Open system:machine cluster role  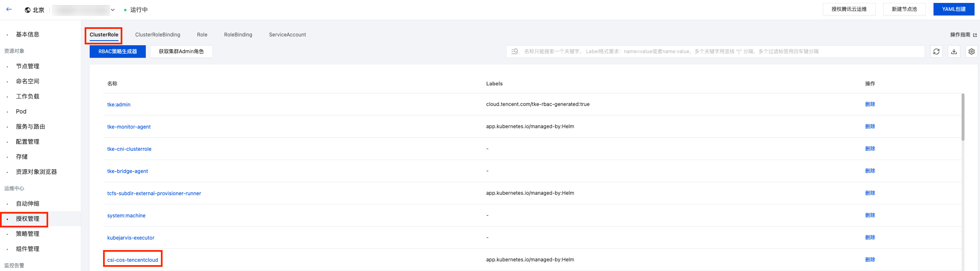tap(126, 216)
